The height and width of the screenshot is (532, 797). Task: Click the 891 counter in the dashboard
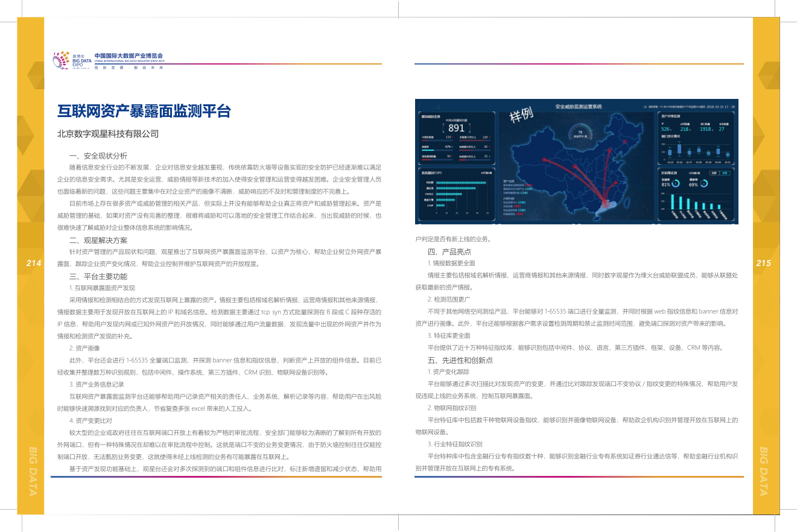(456, 128)
